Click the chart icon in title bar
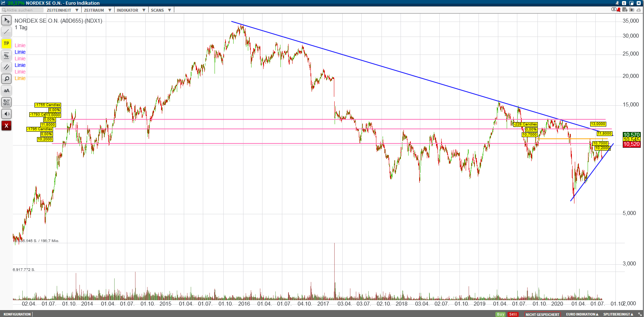The width and height of the screenshot is (644, 317). click(x=3, y=3)
